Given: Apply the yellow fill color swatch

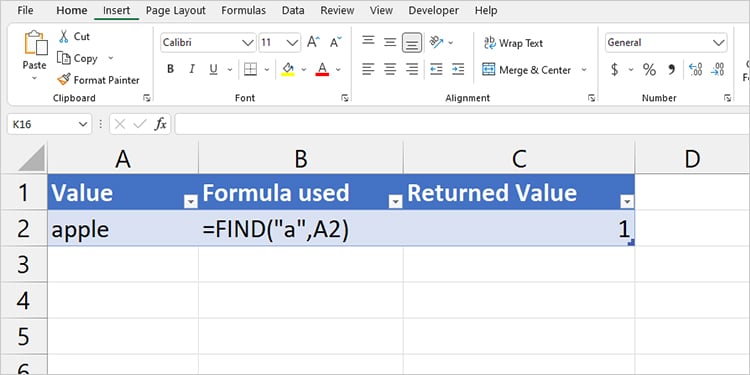Looking at the screenshot, I should coord(287,70).
